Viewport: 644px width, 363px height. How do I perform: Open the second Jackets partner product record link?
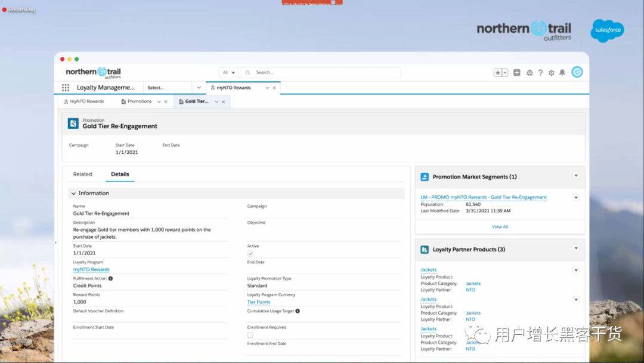[428, 299]
